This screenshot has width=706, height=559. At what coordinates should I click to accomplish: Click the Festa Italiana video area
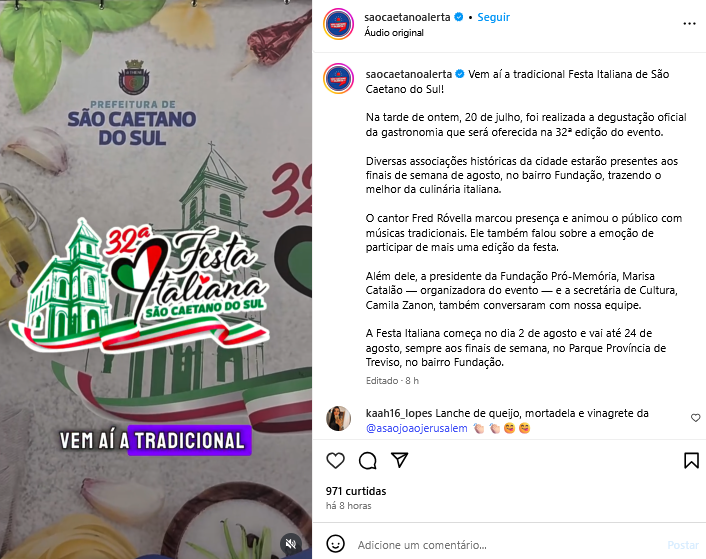tap(156, 280)
